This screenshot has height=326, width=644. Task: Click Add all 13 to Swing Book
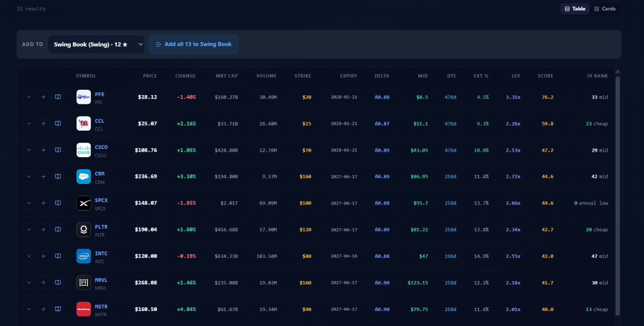click(193, 44)
